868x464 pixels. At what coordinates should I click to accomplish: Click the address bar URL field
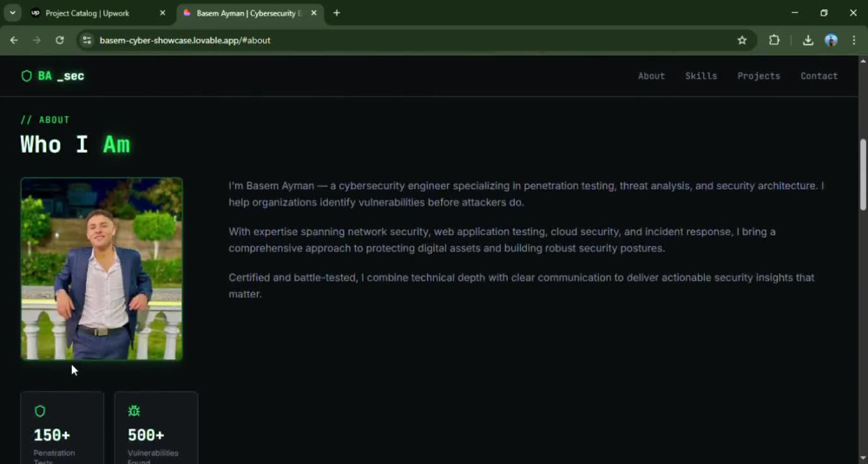pyautogui.click(x=415, y=41)
